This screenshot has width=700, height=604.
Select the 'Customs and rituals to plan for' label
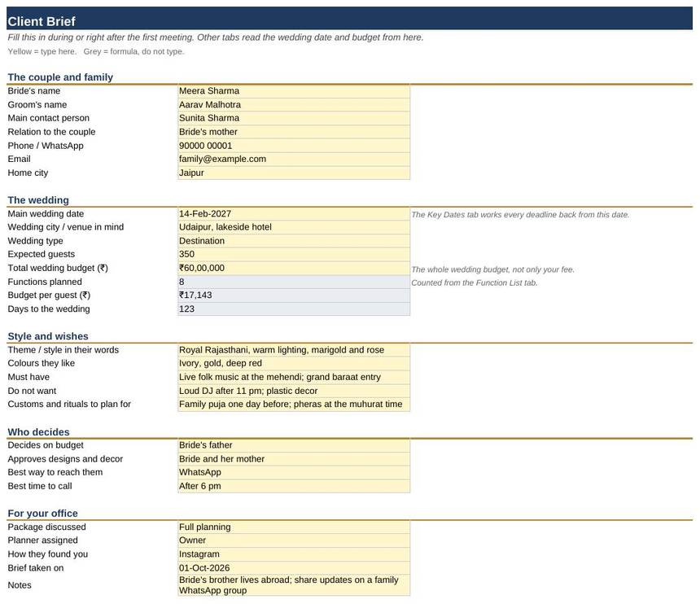click(x=69, y=405)
